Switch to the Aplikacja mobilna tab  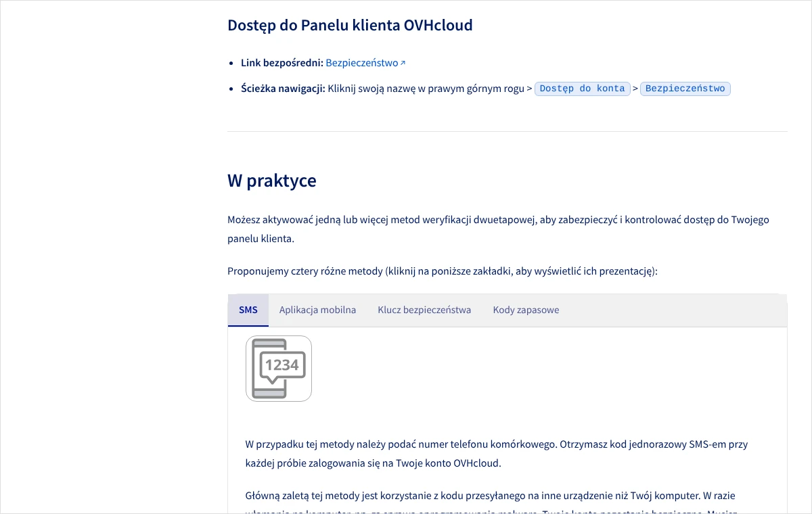coord(317,310)
